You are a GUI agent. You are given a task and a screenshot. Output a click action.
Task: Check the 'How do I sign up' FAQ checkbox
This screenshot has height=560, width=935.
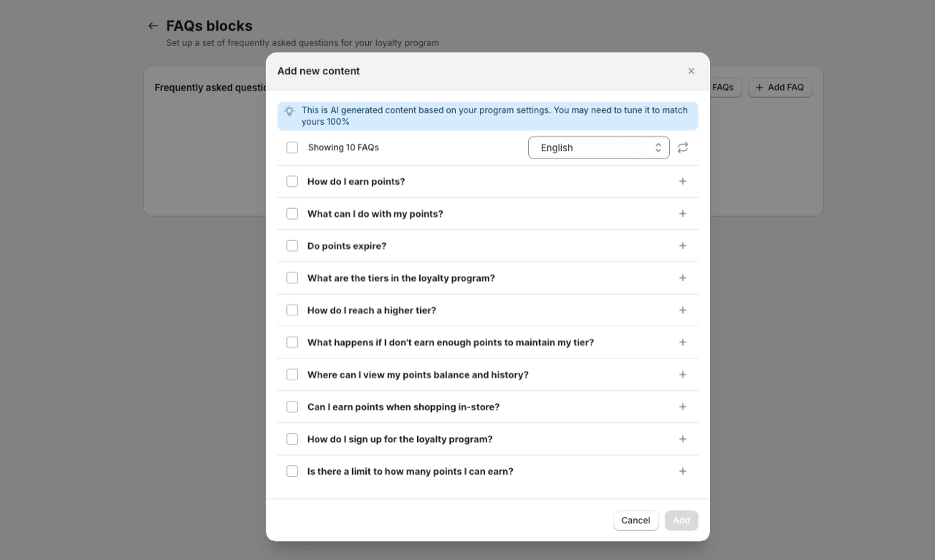(292, 439)
